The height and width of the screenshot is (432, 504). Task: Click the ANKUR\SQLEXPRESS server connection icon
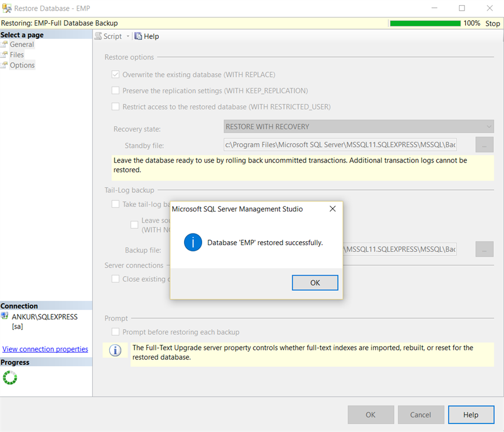click(5, 316)
